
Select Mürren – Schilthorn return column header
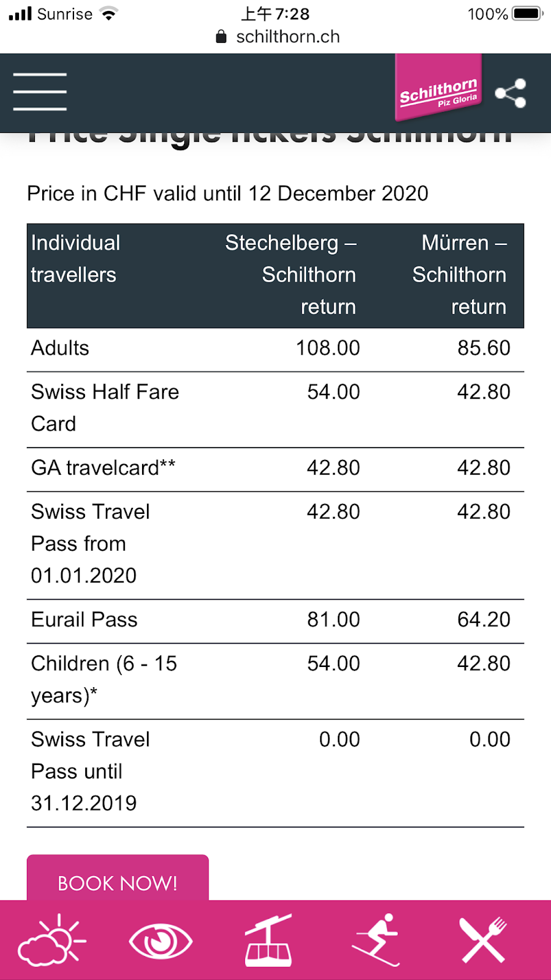[459, 275]
